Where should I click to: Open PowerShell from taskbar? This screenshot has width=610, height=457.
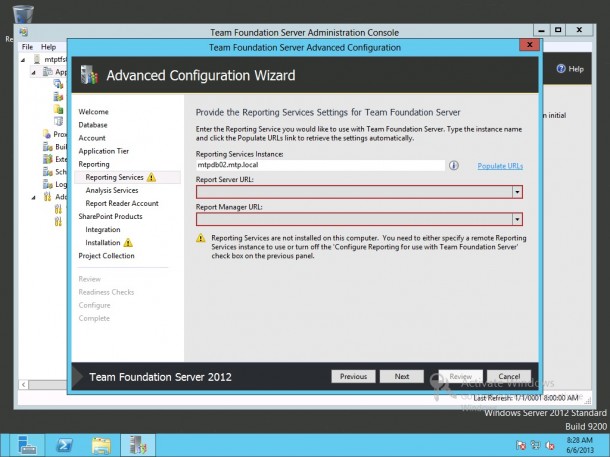(x=65, y=445)
